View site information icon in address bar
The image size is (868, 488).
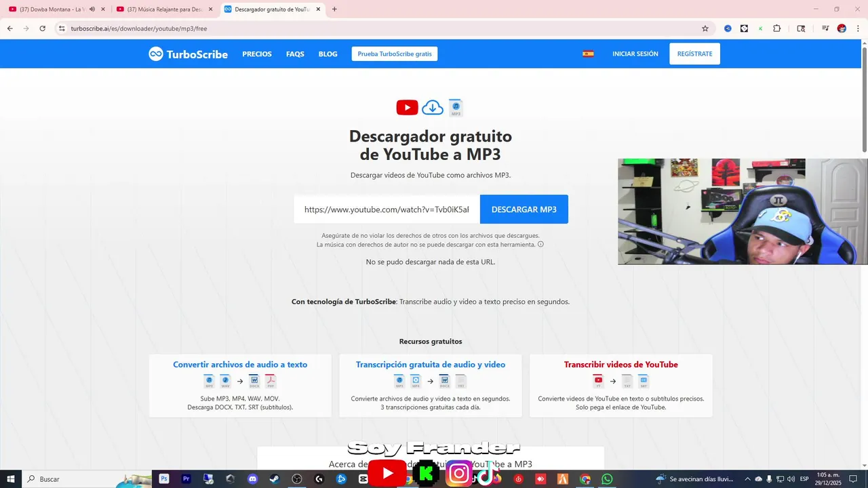[62, 28]
